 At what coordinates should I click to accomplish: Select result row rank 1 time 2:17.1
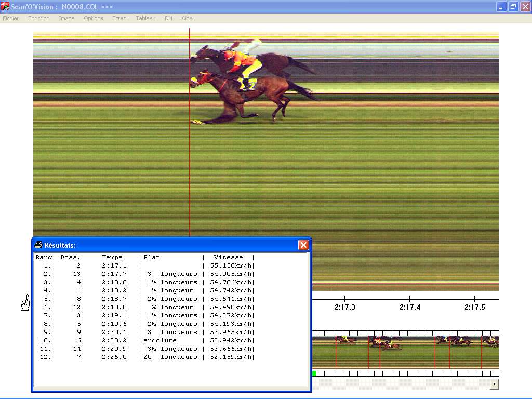[x=145, y=265]
